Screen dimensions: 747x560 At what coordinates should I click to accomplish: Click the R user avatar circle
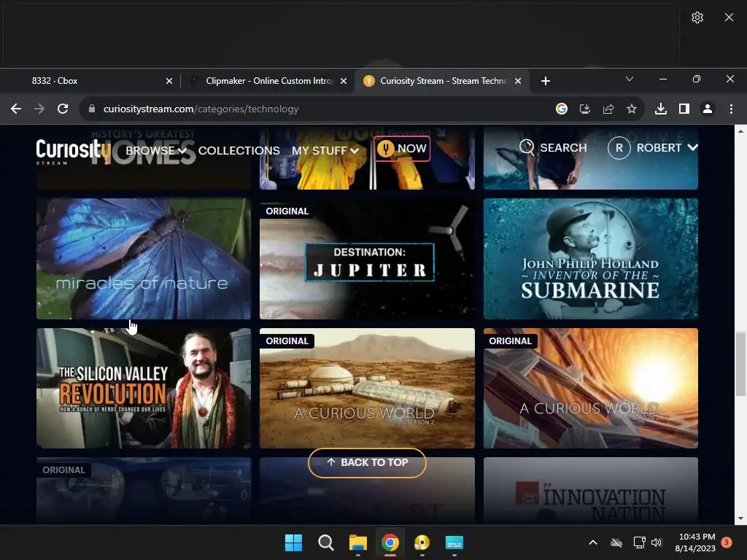click(619, 147)
